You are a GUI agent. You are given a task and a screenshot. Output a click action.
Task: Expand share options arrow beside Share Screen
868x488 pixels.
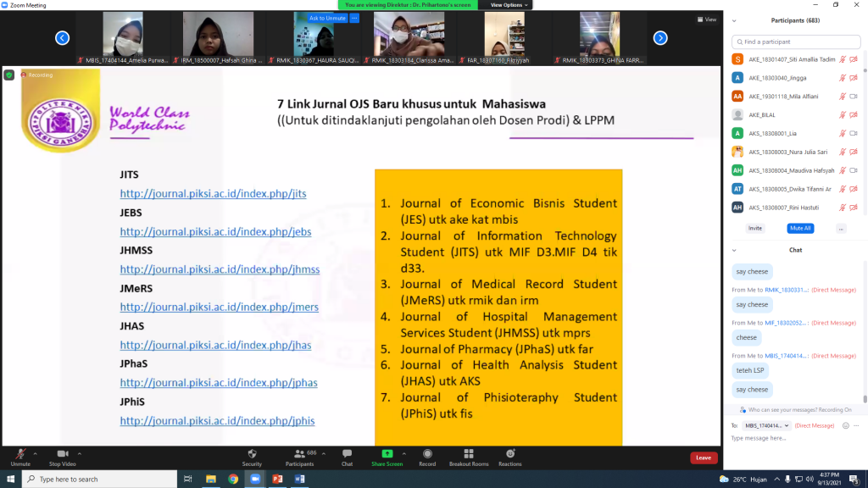(x=404, y=454)
